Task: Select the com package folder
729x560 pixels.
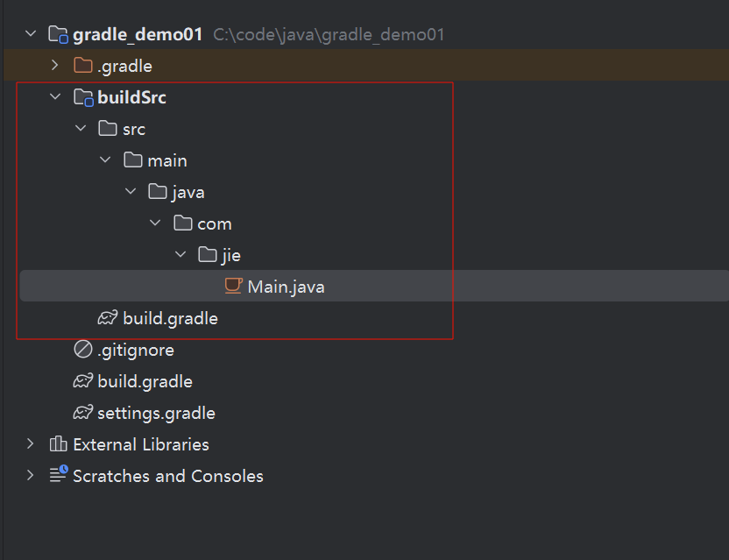Action: tap(214, 223)
